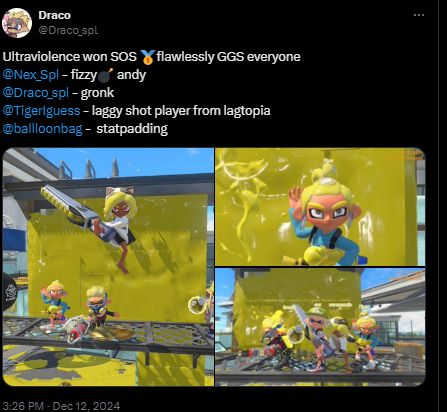This screenshot has width=447, height=412.
Task: Click 'laggy shot player from lagtopia' text
Action: click(181, 111)
